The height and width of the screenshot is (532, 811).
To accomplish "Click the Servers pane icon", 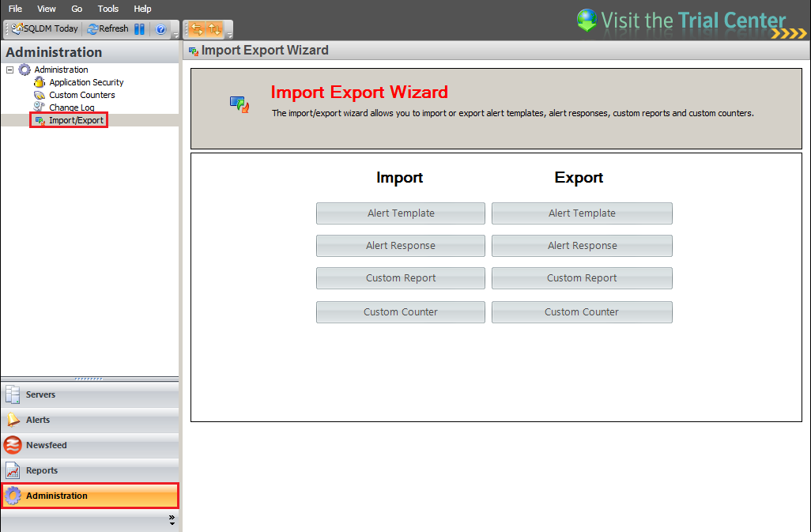I will click(13, 394).
